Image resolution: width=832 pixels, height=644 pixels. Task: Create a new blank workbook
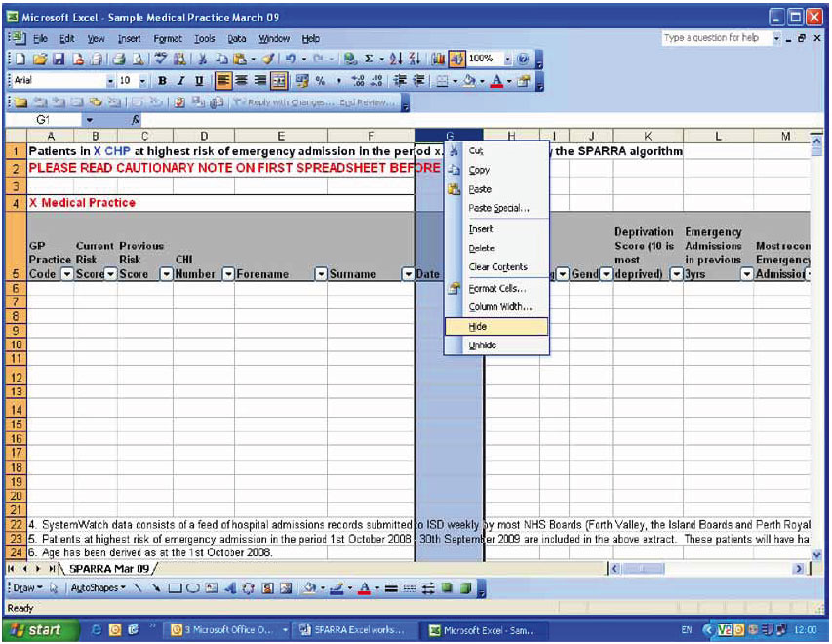click(20, 59)
